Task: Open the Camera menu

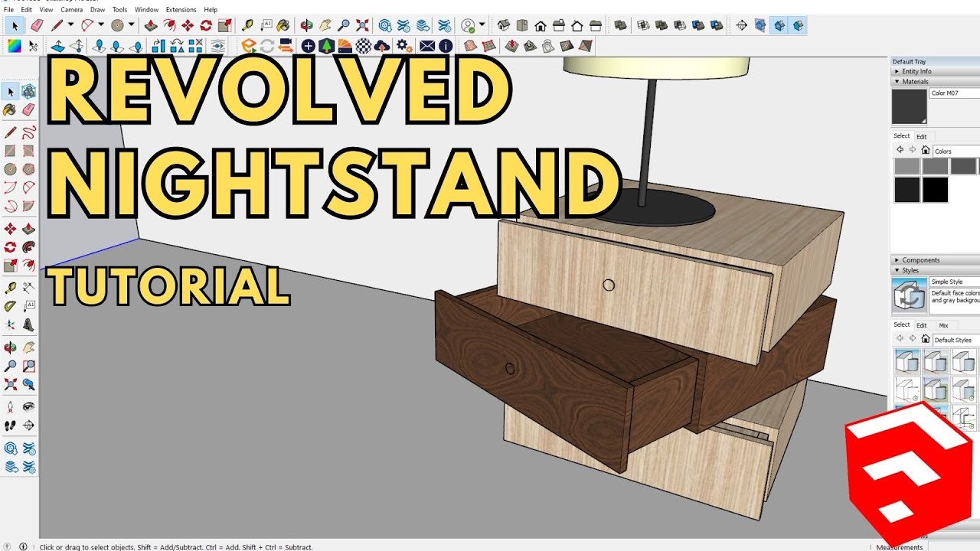Action: pos(71,10)
